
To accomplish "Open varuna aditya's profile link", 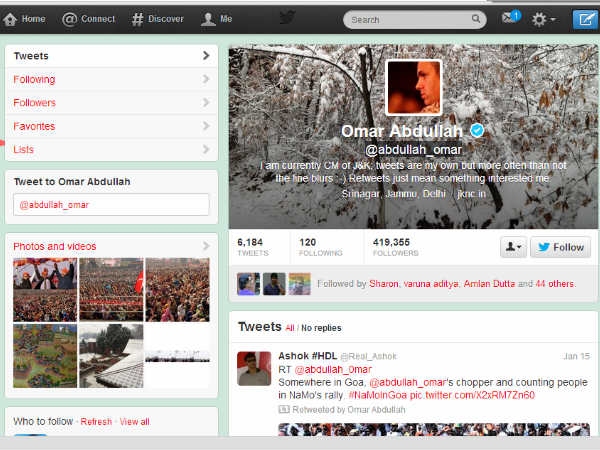I will click(430, 284).
